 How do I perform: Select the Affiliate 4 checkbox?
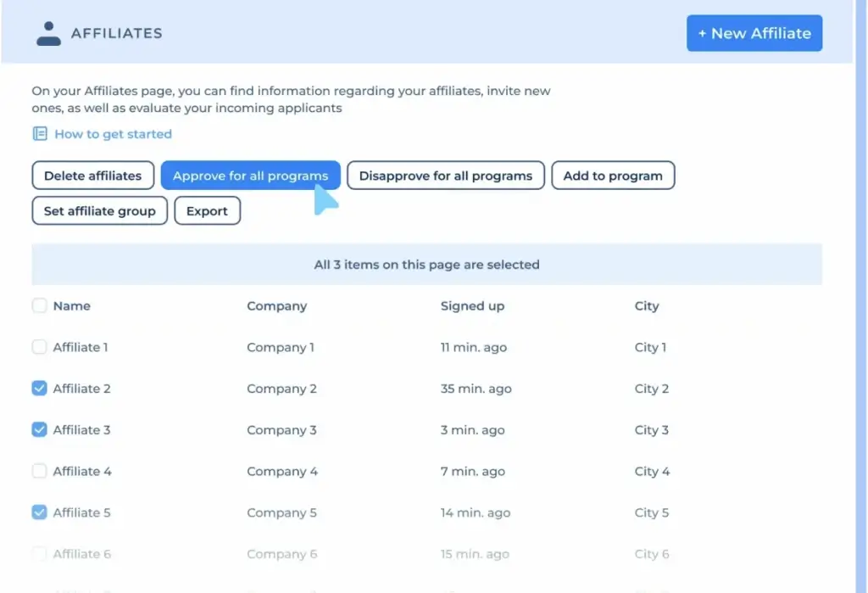39,471
